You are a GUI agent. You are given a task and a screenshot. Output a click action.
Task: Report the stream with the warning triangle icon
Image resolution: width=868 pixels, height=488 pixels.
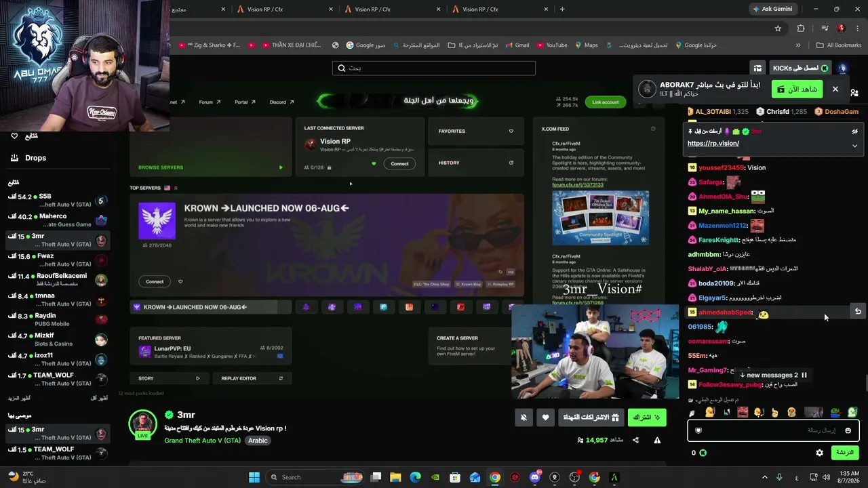tap(657, 441)
